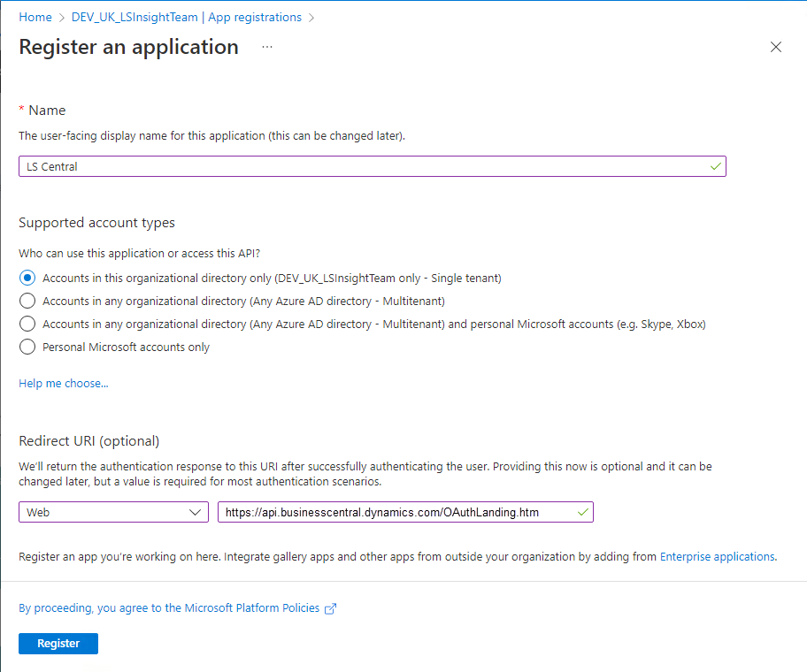807x672 pixels.
Task: Go to DEV_UK_LSInsightTeam App registrations breadcrumb
Action: pos(187,17)
